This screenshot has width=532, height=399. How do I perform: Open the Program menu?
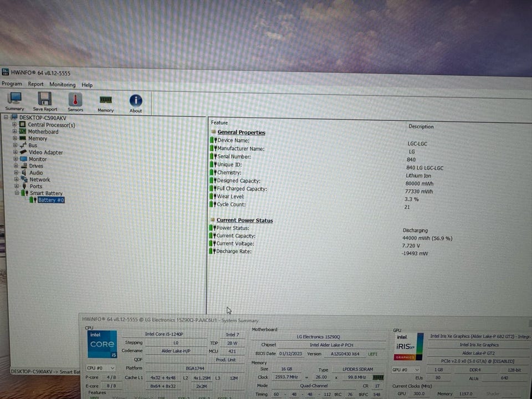(12, 84)
